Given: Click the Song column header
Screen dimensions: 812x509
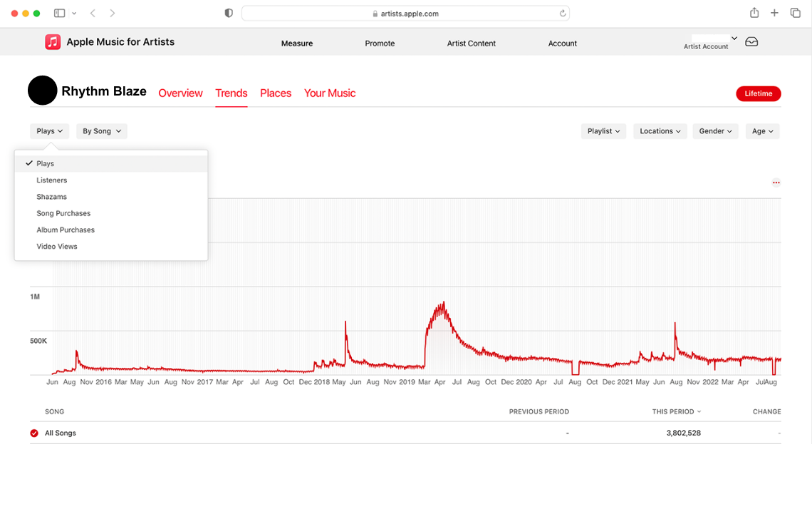Looking at the screenshot, I should 54,411.
